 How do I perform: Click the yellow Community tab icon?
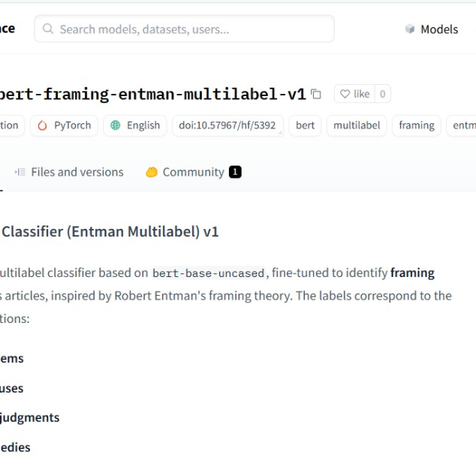pyautogui.click(x=152, y=172)
